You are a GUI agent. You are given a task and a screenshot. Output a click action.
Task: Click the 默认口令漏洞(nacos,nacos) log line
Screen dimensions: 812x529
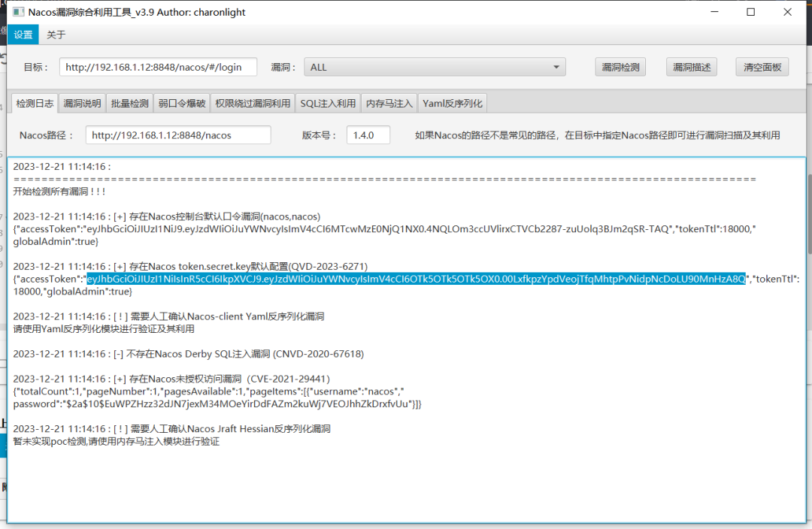click(167, 216)
